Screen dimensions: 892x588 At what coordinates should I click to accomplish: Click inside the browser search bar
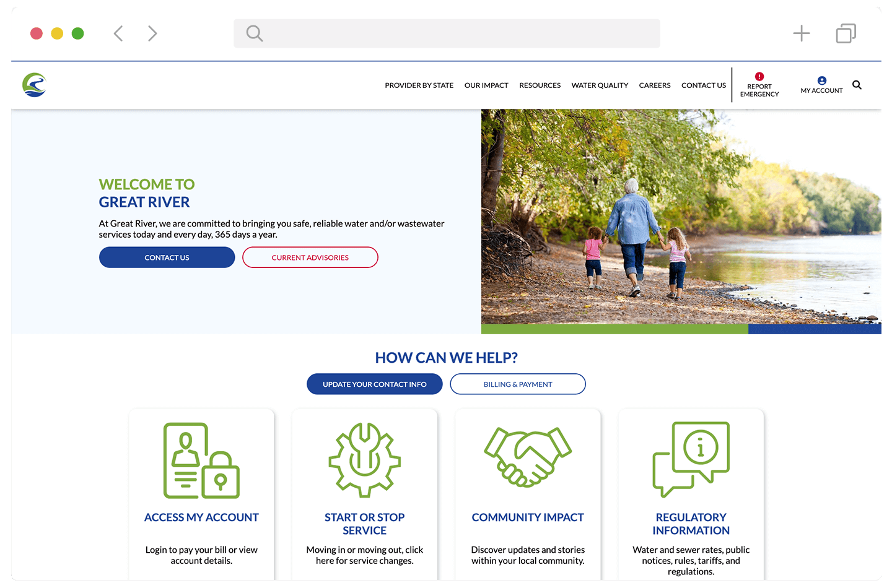(x=446, y=33)
